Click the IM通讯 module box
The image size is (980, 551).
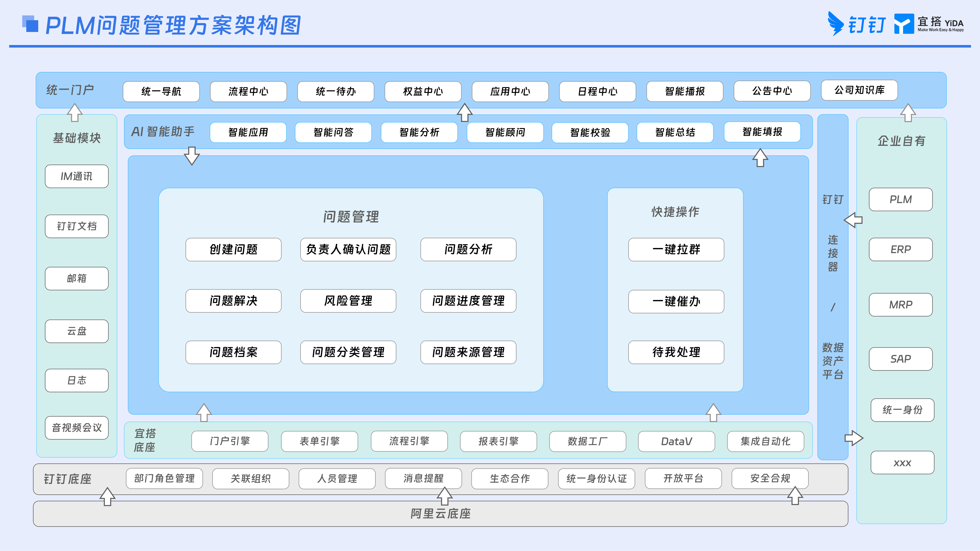77,176
